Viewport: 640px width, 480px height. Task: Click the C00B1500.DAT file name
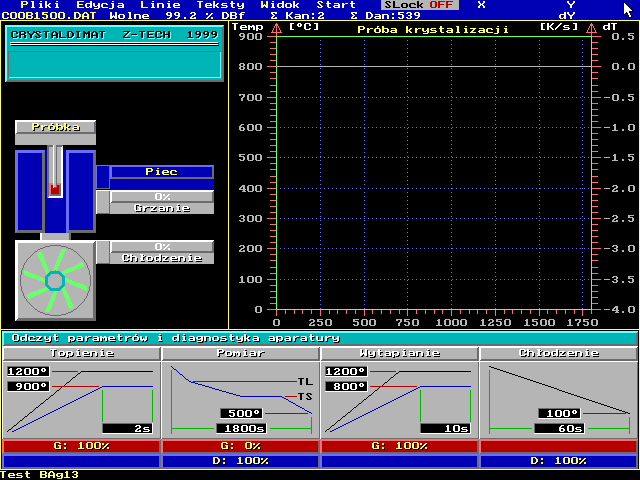coord(49,16)
